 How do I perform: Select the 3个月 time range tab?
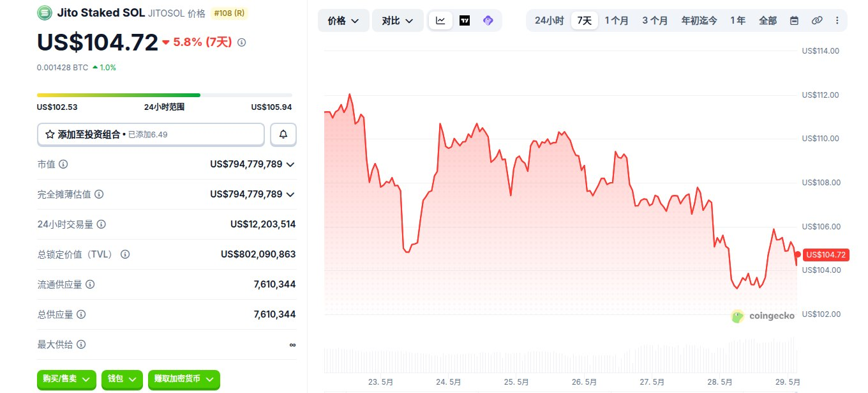pyautogui.click(x=655, y=20)
